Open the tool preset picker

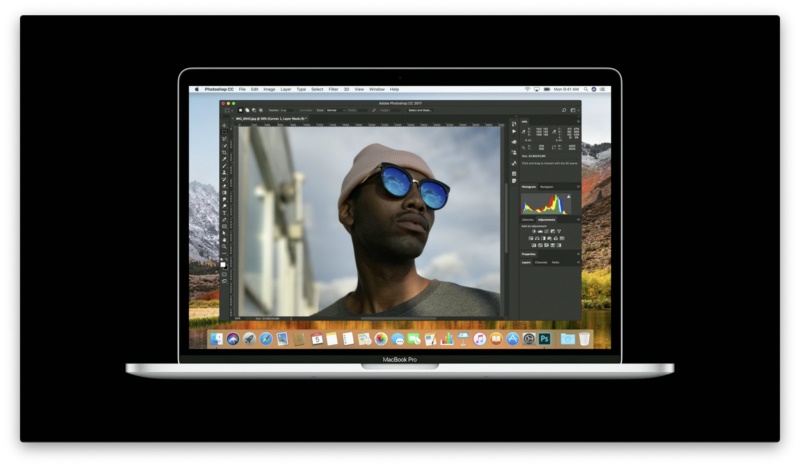[228, 110]
